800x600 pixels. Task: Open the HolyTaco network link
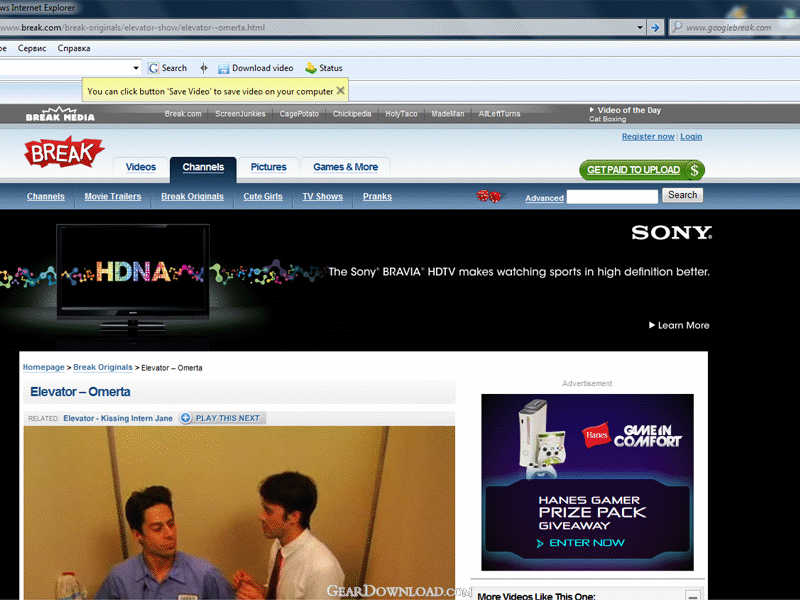click(401, 114)
